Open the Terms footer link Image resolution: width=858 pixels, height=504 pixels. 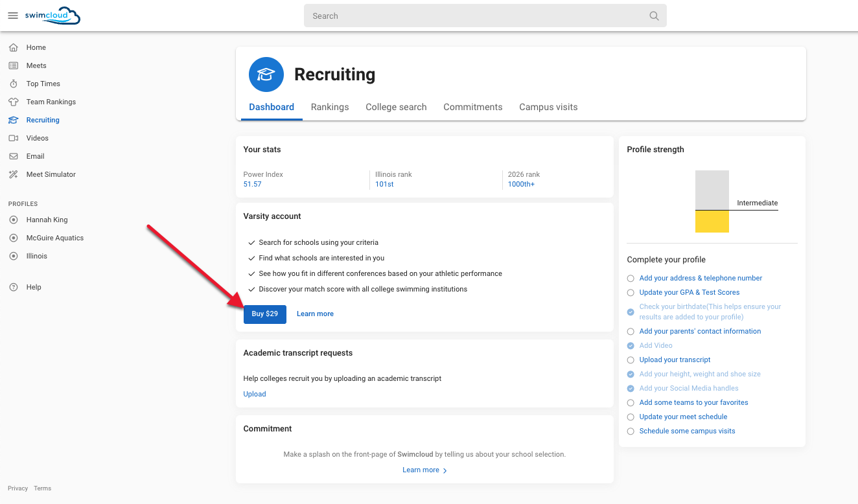[43, 488]
